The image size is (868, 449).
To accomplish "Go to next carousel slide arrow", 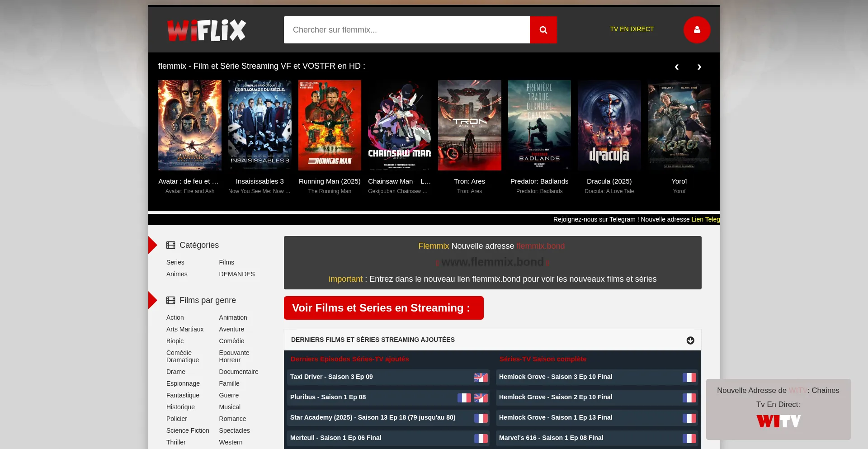I will 699,67.
